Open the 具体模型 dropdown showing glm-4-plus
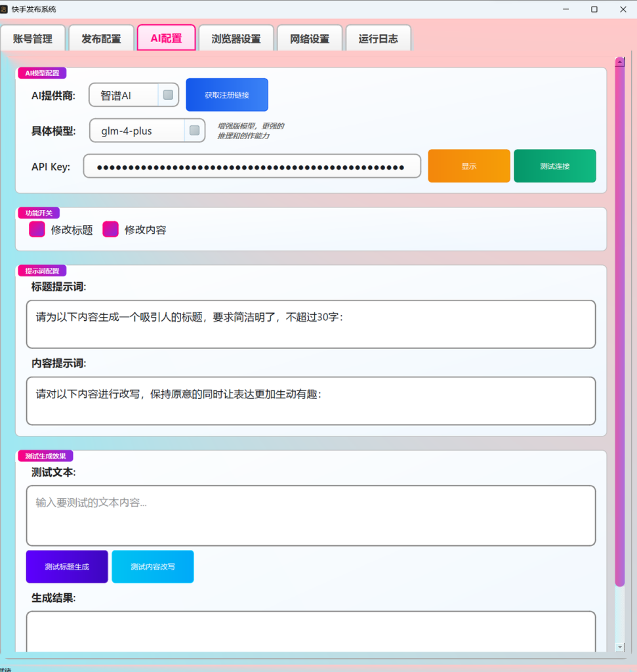This screenshot has width=637, height=672. tap(147, 131)
